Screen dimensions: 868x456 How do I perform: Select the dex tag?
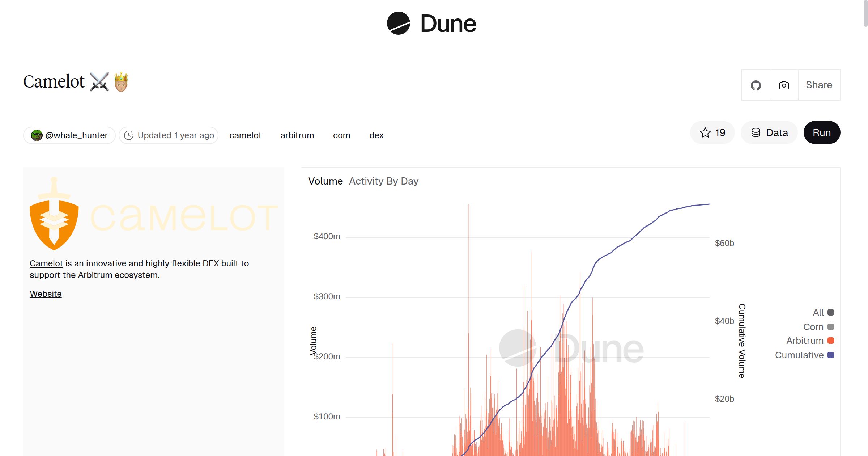pos(376,135)
